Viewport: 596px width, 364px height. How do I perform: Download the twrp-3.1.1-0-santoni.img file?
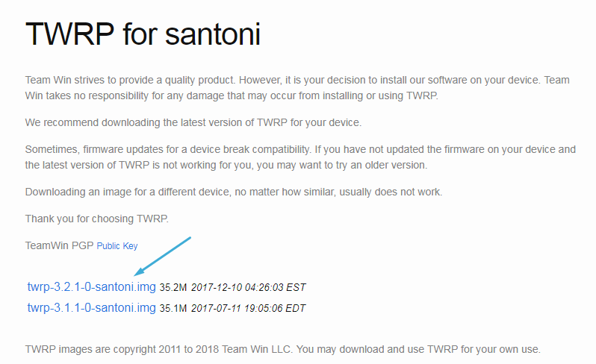[x=91, y=307]
